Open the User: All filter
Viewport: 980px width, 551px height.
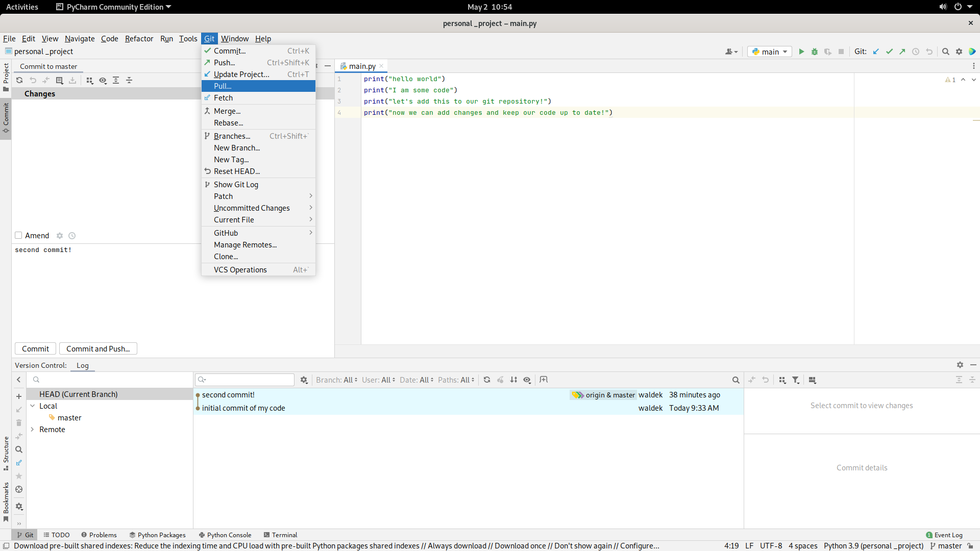[x=378, y=380]
